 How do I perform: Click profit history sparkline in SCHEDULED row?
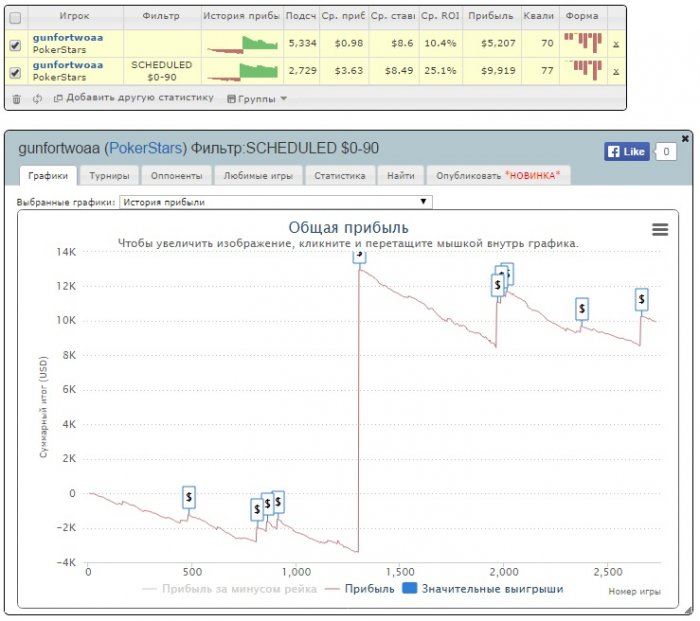point(242,72)
